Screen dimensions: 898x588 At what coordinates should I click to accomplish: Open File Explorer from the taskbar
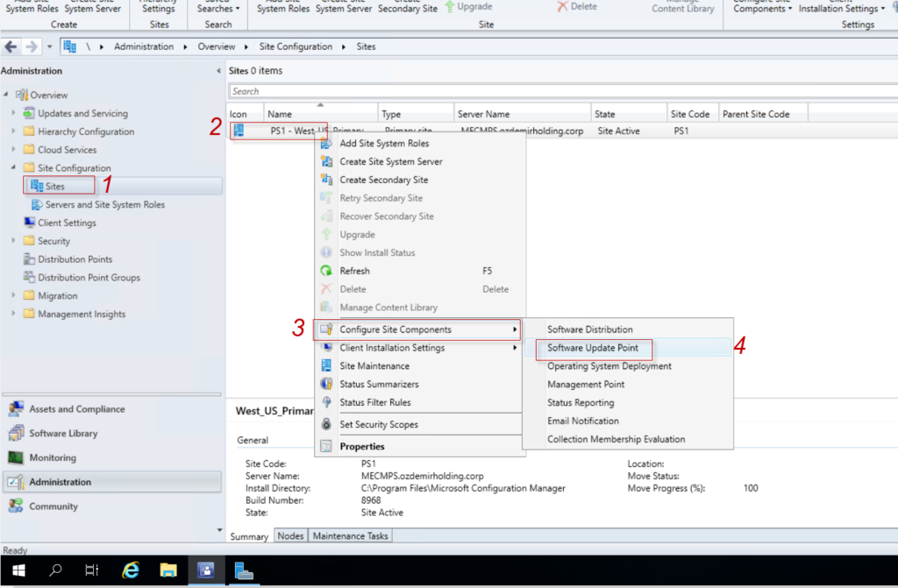168,570
